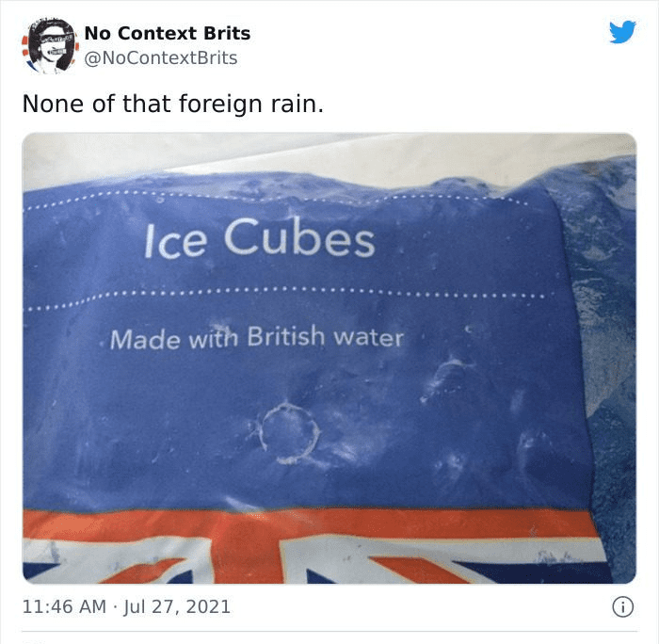
Task: Click the blue Twitter bird logo
Action: pos(622,31)
